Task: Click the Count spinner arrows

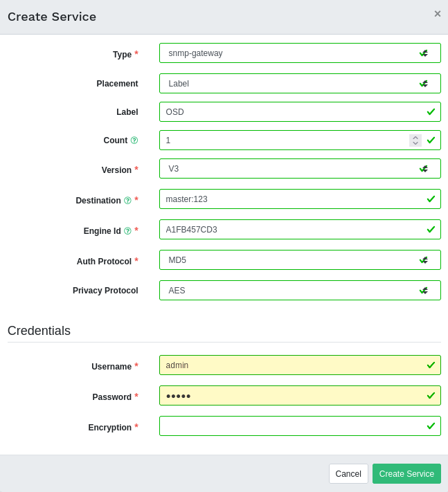Action: coord(415,140)
